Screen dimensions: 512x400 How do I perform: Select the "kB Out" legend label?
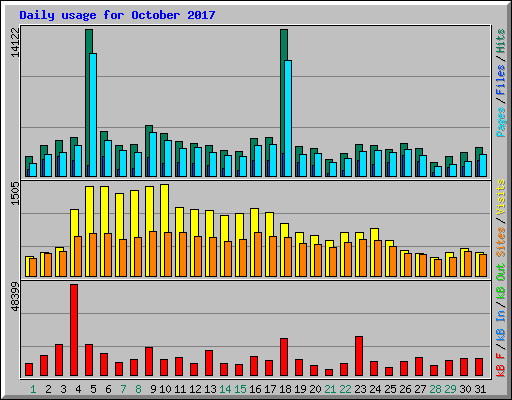(x=501, y=282)
